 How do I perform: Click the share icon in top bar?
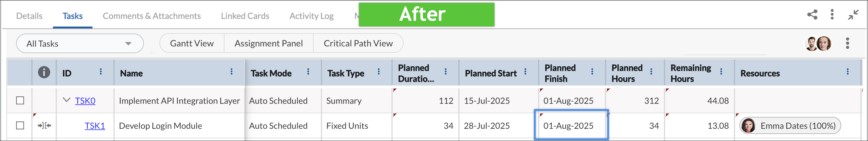point(812,15)
